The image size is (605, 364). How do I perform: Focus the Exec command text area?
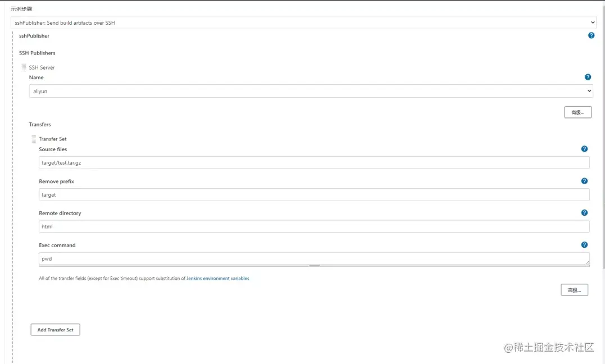click(314, 258)
